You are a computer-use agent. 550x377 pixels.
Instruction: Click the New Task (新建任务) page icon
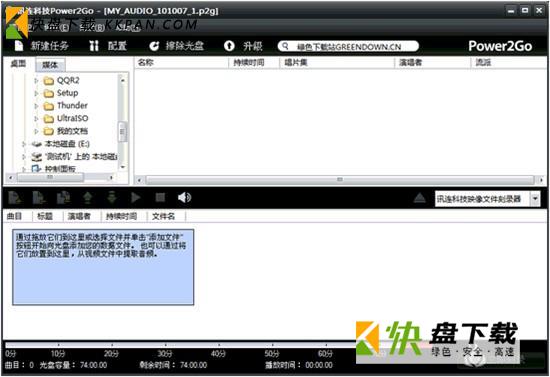[19, 46]
